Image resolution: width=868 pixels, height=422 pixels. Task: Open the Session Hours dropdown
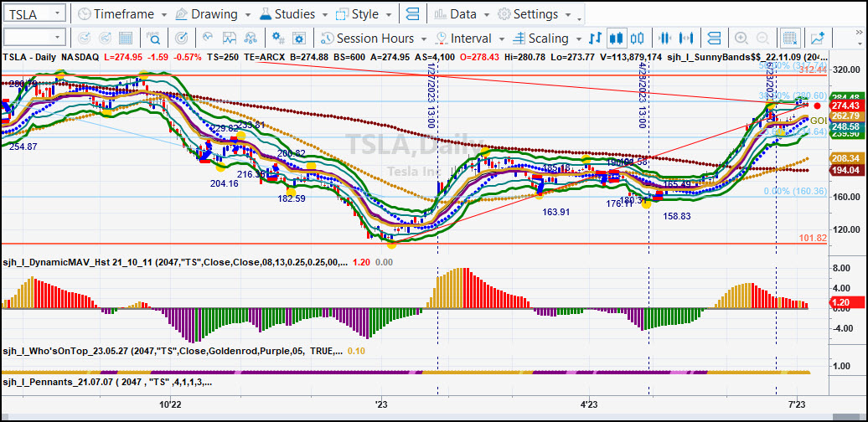[x=375, y=39]
